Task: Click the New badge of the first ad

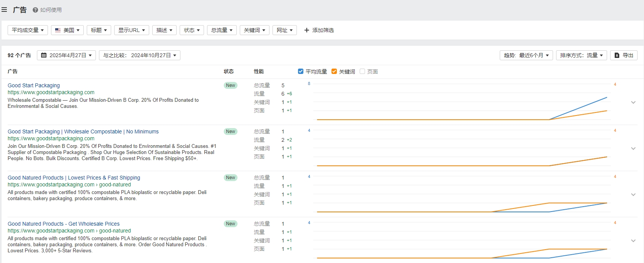Action: click(231, 85)
